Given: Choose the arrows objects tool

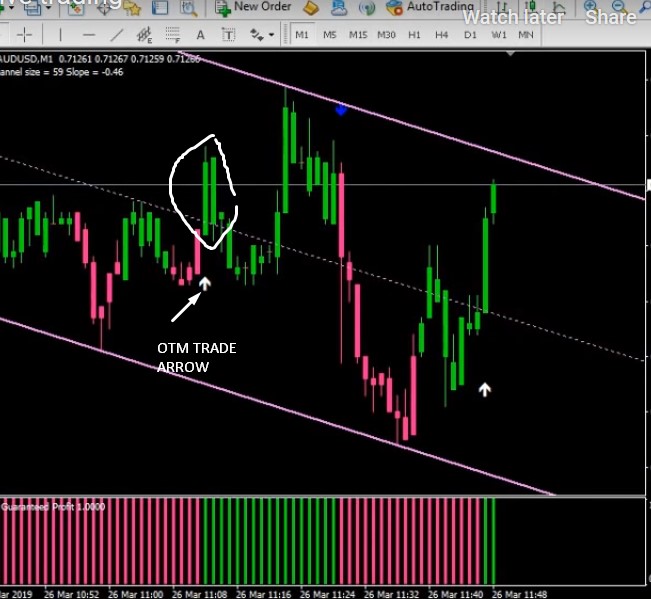Looking at the screenshot, I should click(257, 35).
